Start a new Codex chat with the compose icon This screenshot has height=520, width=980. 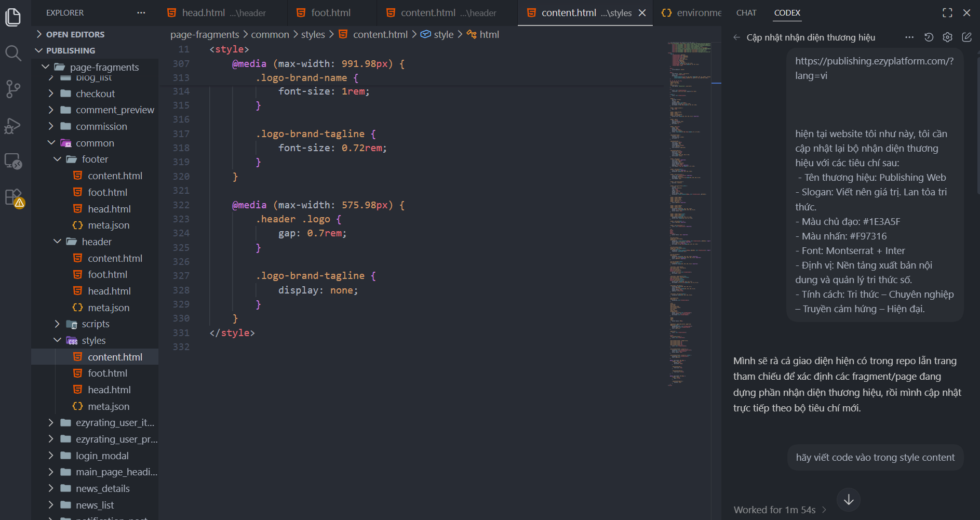[x=966, y=37]
